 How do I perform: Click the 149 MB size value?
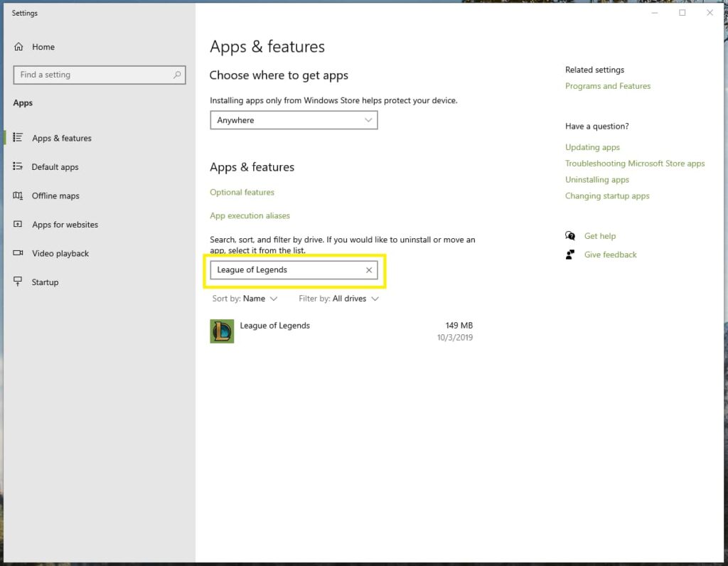pos(459,326)
